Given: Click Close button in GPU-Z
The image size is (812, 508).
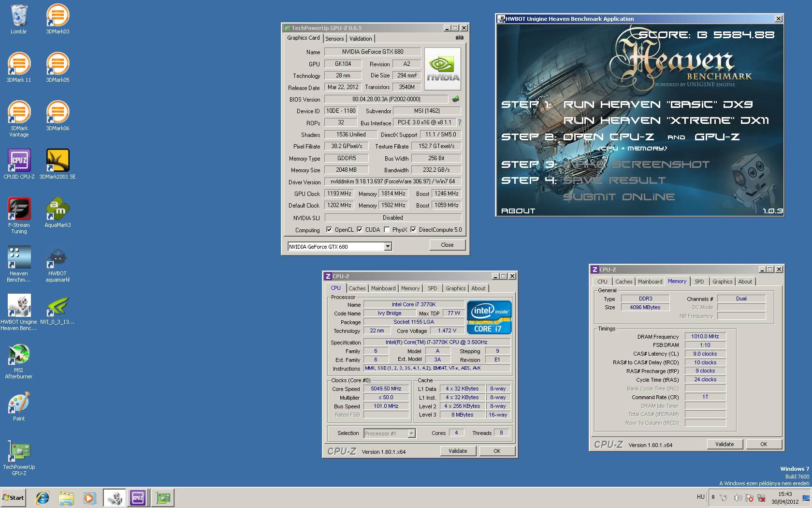Looking at the screenshot, I should pyautogui.click(x=447, y=245).
